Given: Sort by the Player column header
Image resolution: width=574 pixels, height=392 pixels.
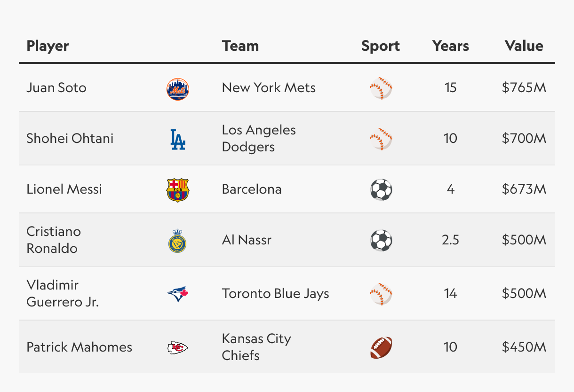Looking at the screenshot, I should pyautogui.click(x=48, y=46).
